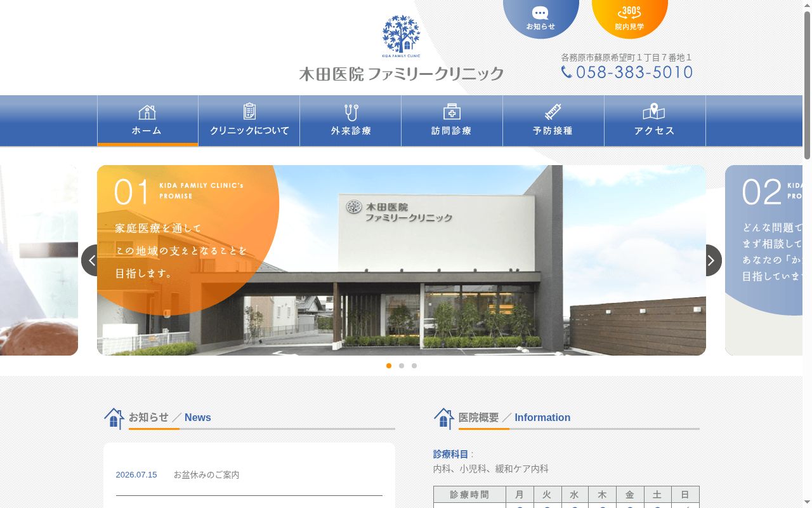Advance carousel with right arrow
812x508 pixels.
(713, 260)
